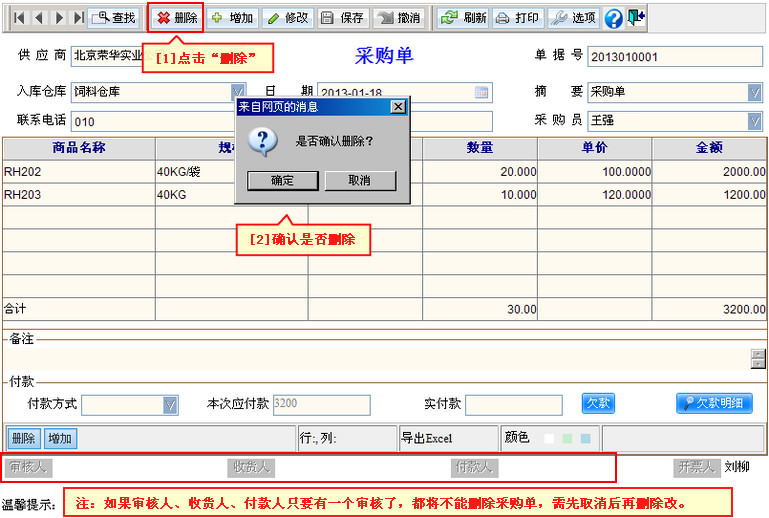Click the exit door icon in toolbar
This screenshot has height=518, width=769.
636,17
